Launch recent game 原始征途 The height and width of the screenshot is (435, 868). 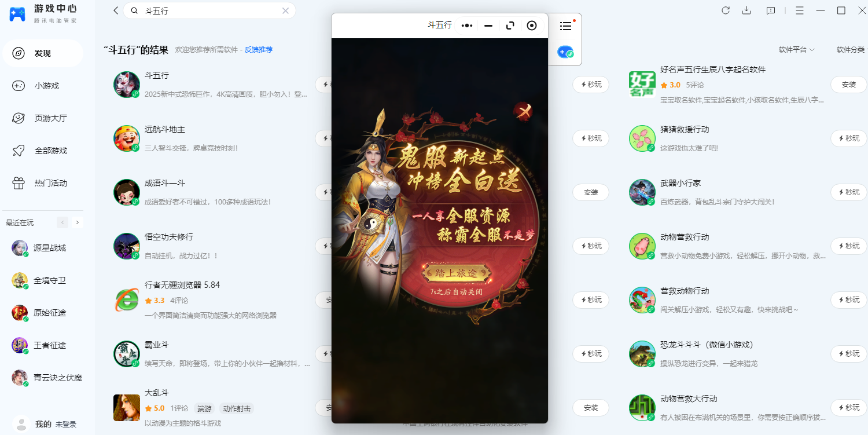43,313
